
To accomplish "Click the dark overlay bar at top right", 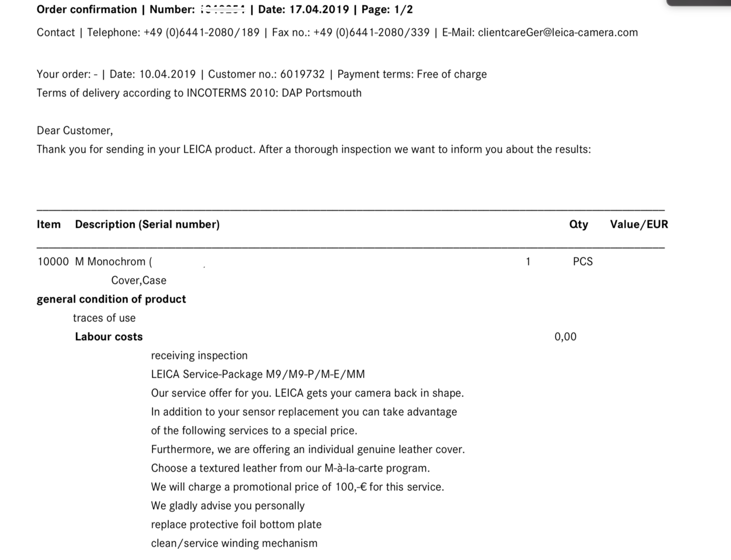I will tap(698, 2).
